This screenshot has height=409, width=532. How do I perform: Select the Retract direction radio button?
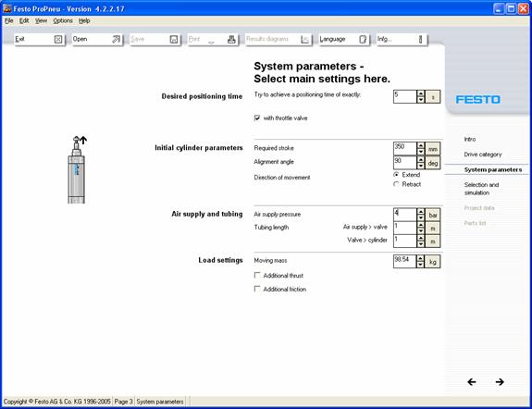pos(396,184)
